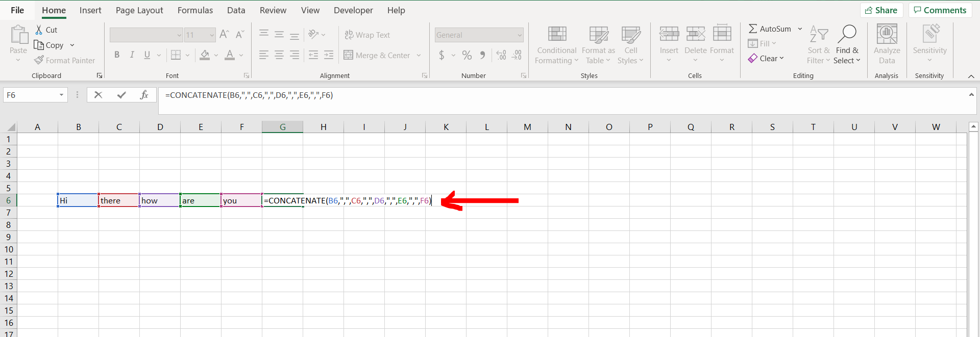Toggle Bold formatting
Screen dimensions: 980x337
(117, 55)
